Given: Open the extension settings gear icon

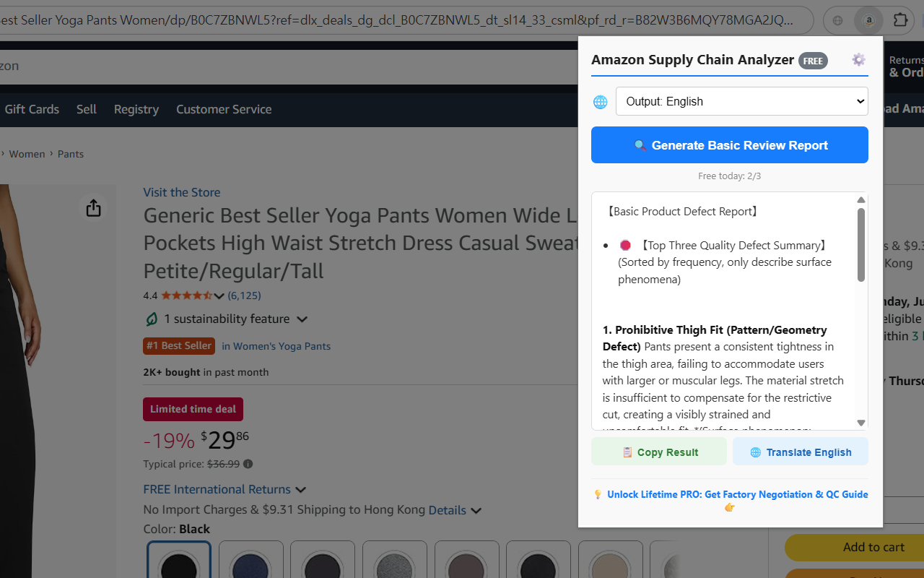Looking at the screenshot, I should (x=858, y=60).
